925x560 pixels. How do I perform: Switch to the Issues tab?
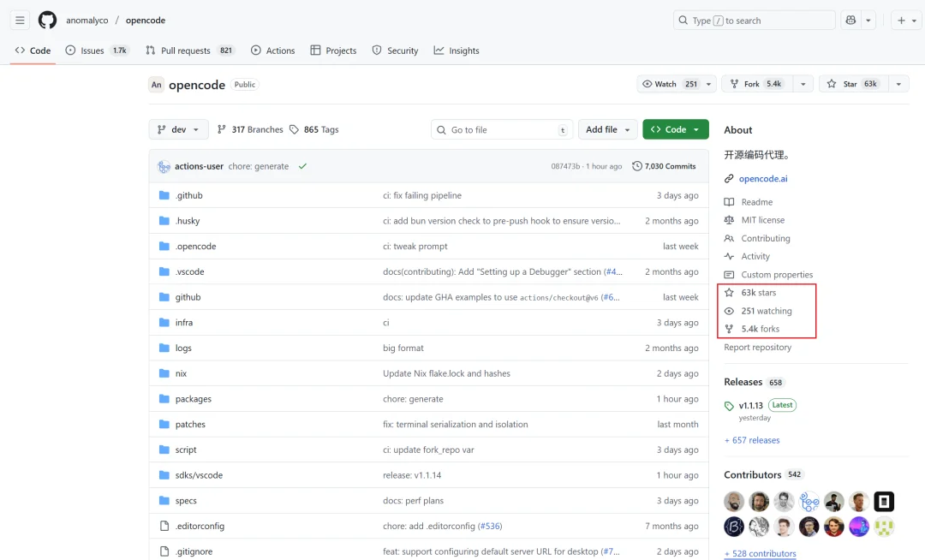pos(97,51)
